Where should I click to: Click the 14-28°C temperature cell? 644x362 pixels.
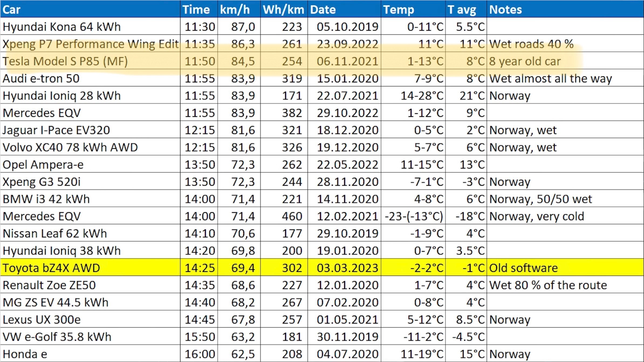[x=413, y=95]
